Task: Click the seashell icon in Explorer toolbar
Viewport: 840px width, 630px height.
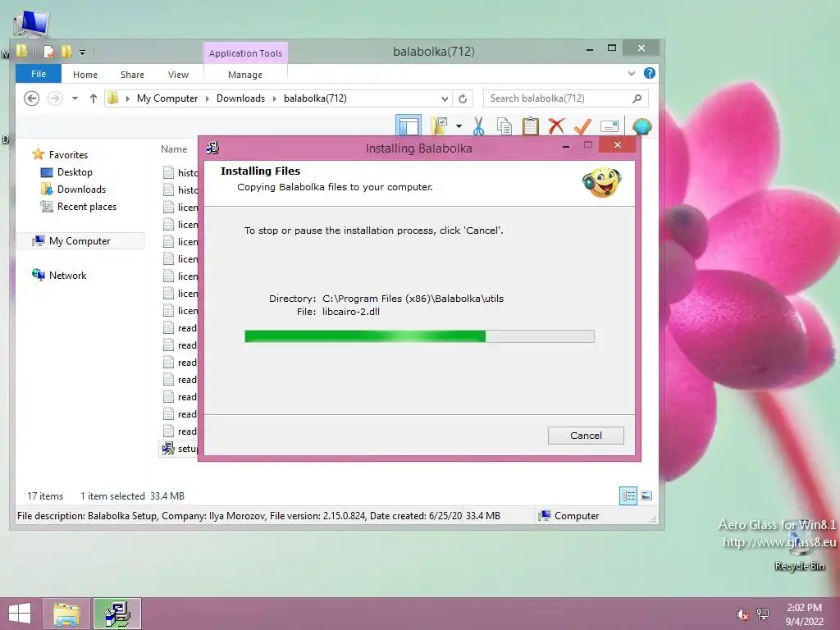Action: coord(641,126)
